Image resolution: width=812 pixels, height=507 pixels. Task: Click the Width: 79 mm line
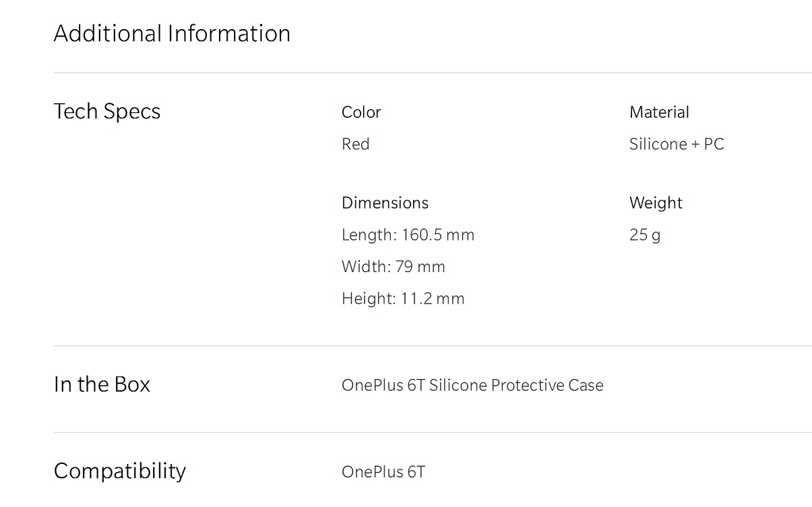tap(393, 266)
